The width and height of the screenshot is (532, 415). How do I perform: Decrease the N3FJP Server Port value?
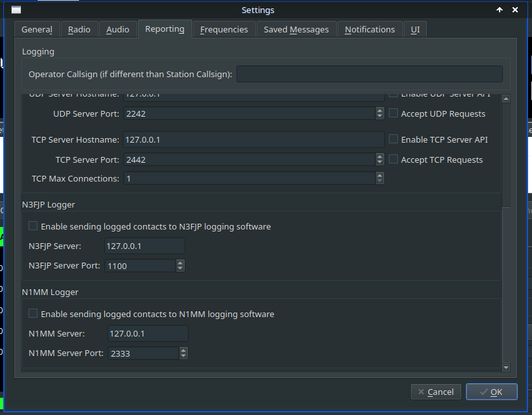pos(180,268)
